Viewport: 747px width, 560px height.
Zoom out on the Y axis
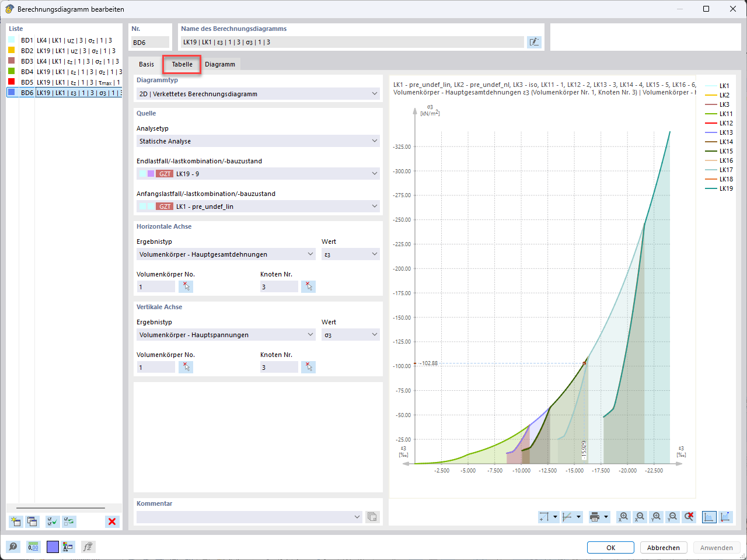coord(673,517)
